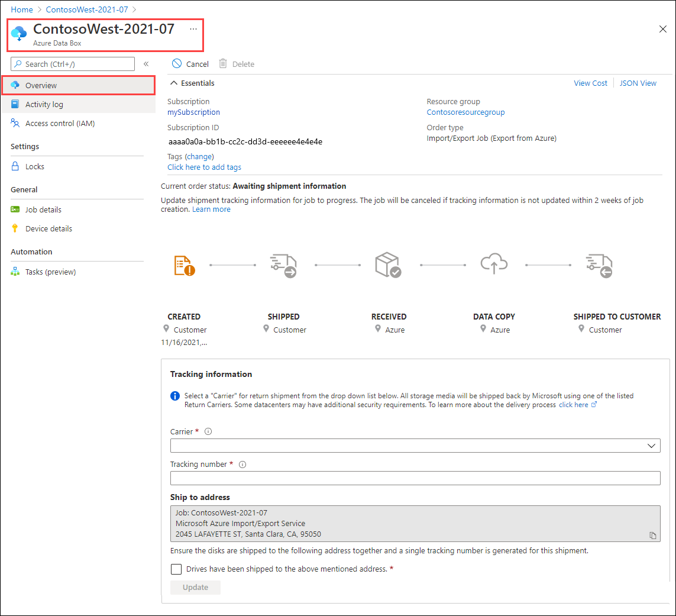Click the disabled Update button
Viewport: 676px width, 616px height.
tap(195, 587)
